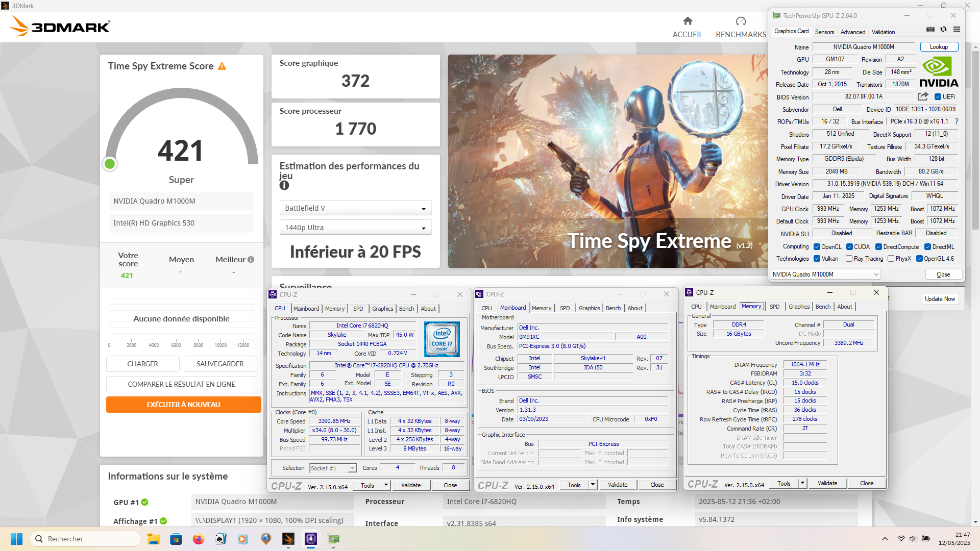Show hidden tray icons chevron
The height and width of the screenshot is (551, 980).
pos(885,539)
